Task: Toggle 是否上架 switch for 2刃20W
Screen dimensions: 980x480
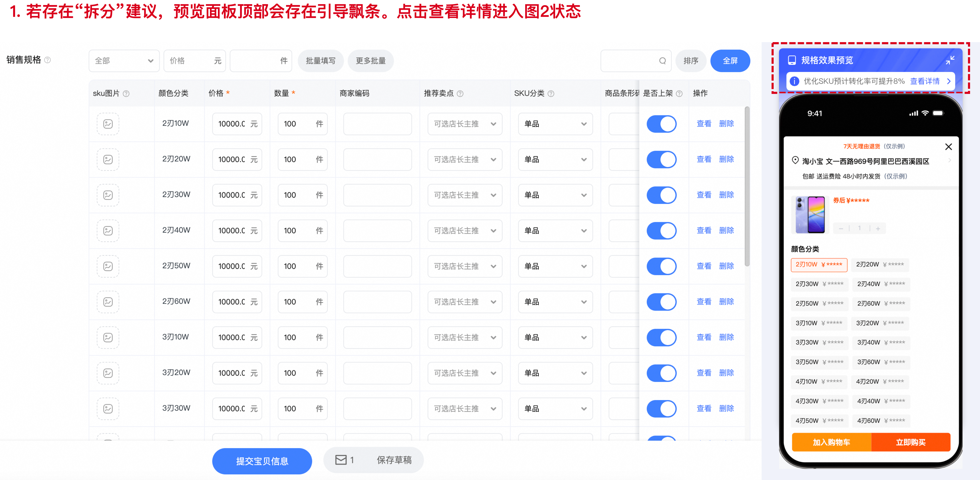Action: pyautogui.click(x=662, y=159)
